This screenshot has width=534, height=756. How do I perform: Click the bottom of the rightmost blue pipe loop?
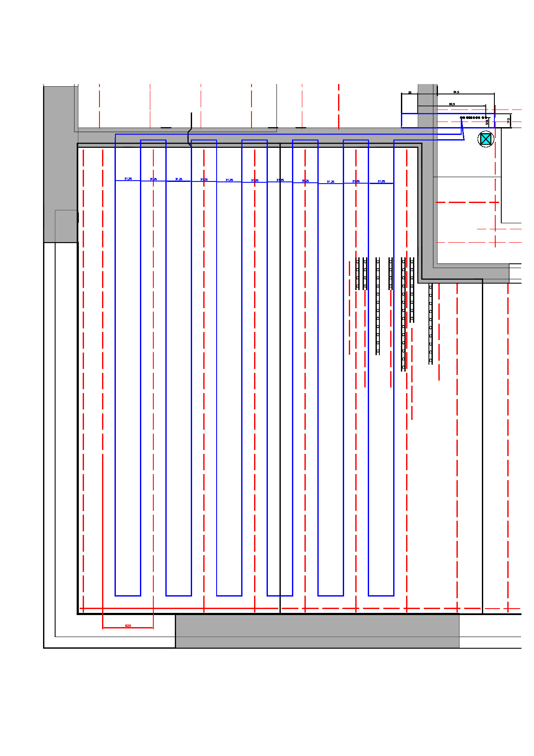(x=381, y=596)
